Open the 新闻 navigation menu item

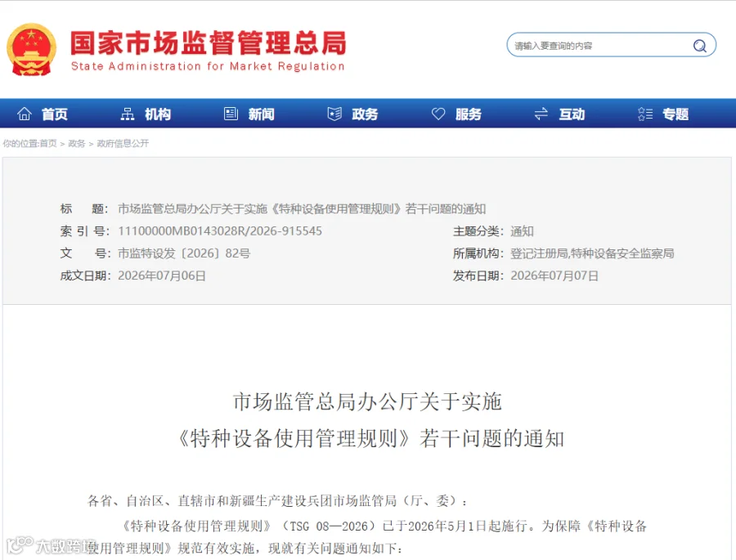tap(262, 114)
